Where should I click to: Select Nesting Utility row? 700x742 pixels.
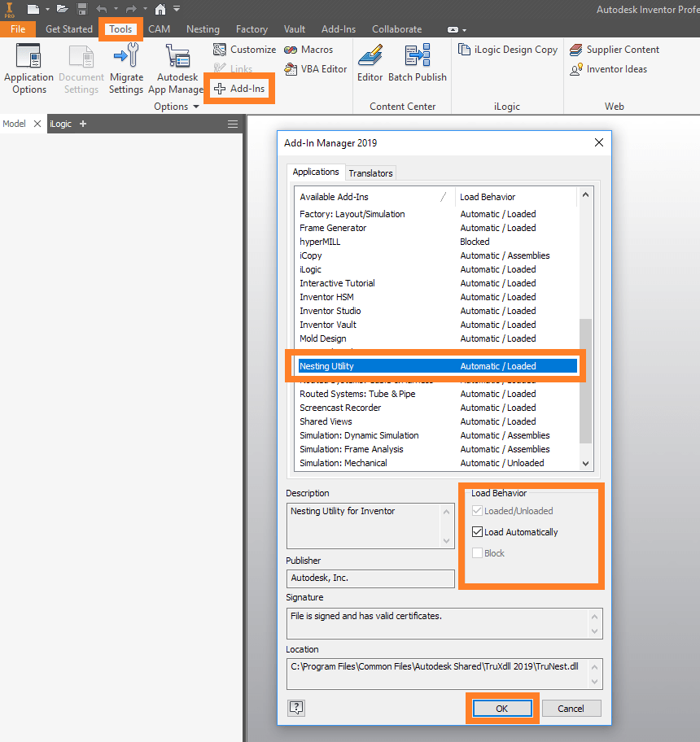click(x=438, y=366)
